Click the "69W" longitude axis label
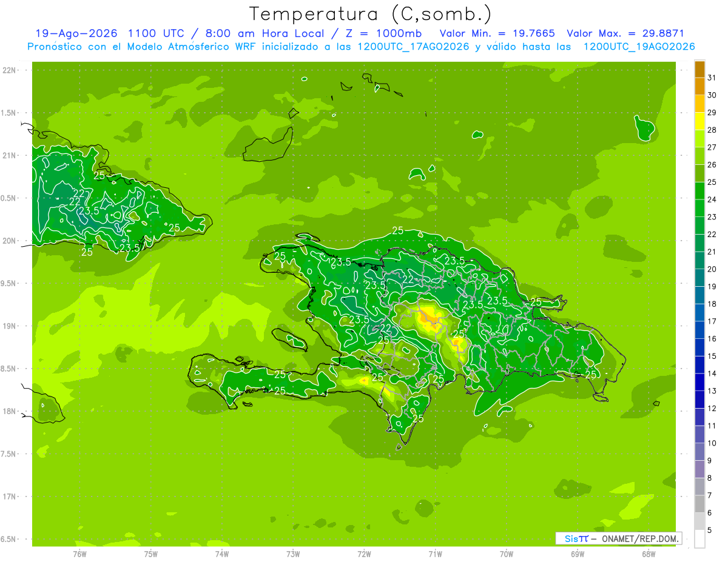This screenshot has width=728, height=562. [578, 554]
